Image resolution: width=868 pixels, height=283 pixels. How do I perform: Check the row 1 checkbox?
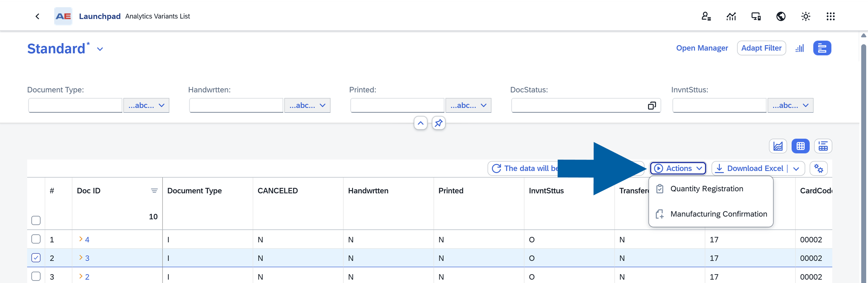(36, 239)
